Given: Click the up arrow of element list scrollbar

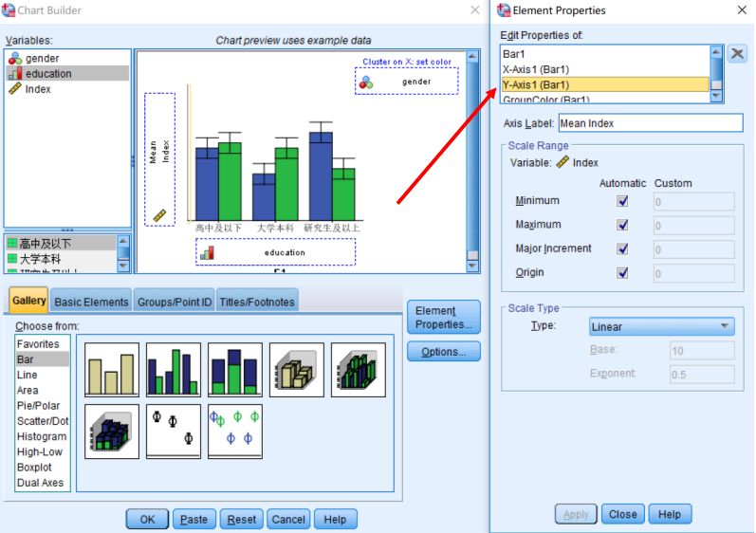Looking at the screenshot, I should [716, 51].
